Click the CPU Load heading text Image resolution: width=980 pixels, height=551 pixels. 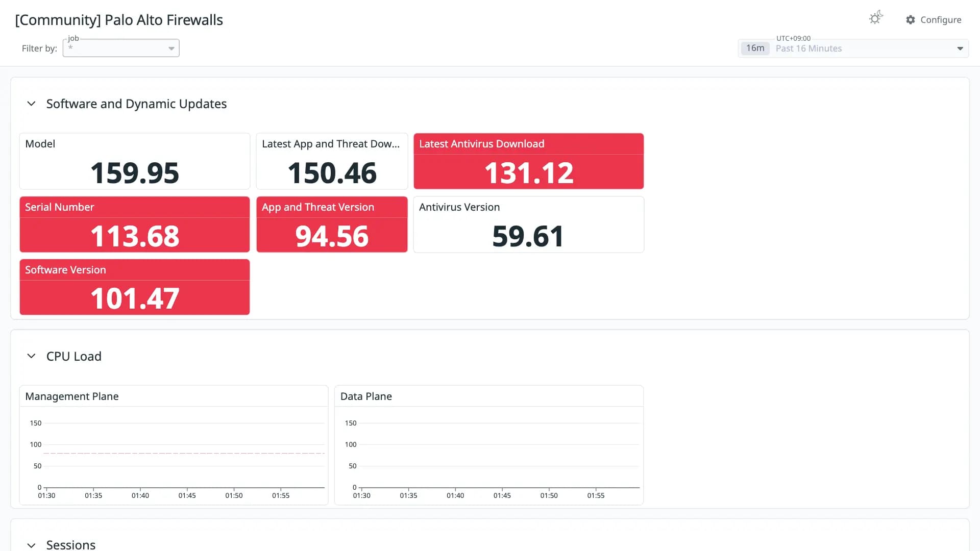tap(74, 357)
